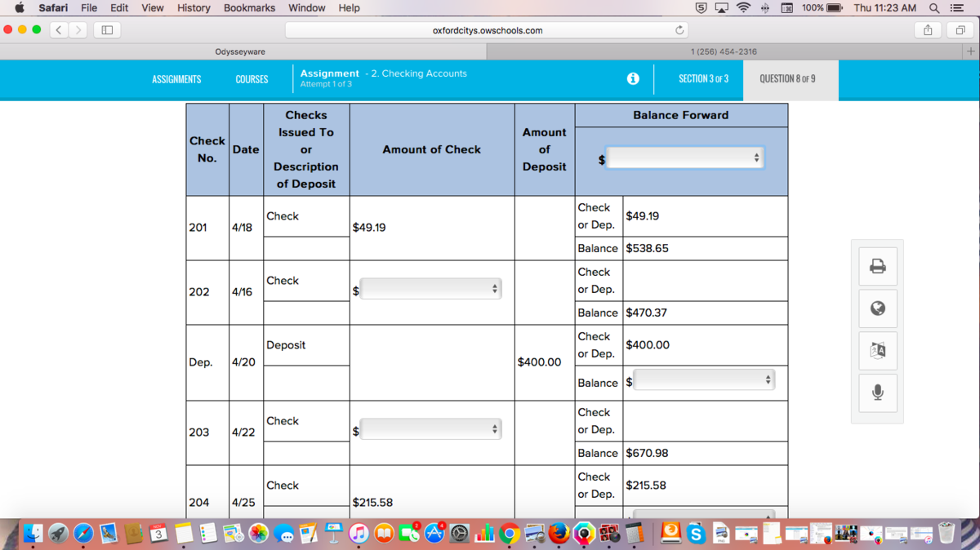This screenshot has width=980, height=550.
Task: Click the address bar showing oxfordcitys.owschools.com
Action: click(487, 30)
